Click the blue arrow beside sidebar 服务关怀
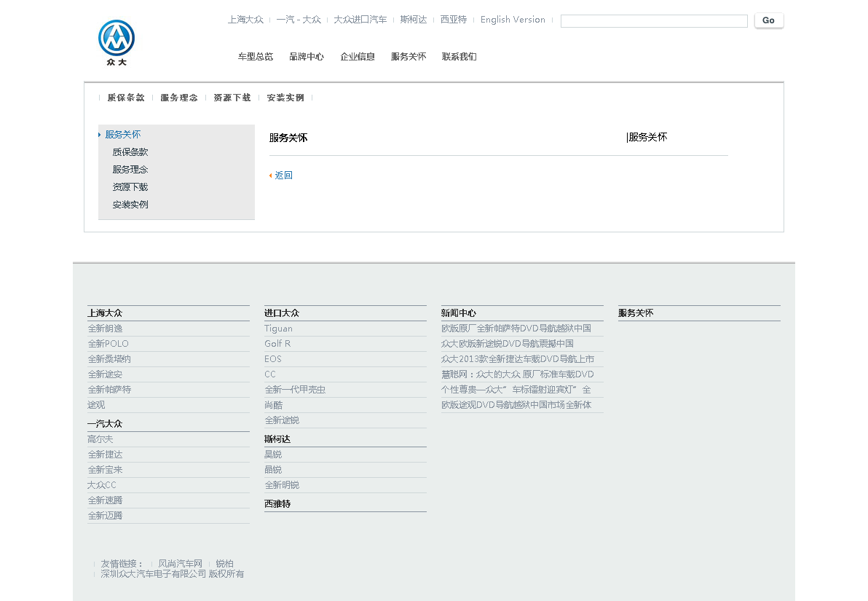This screenshot has width=868, height=601. coord(100,135)
